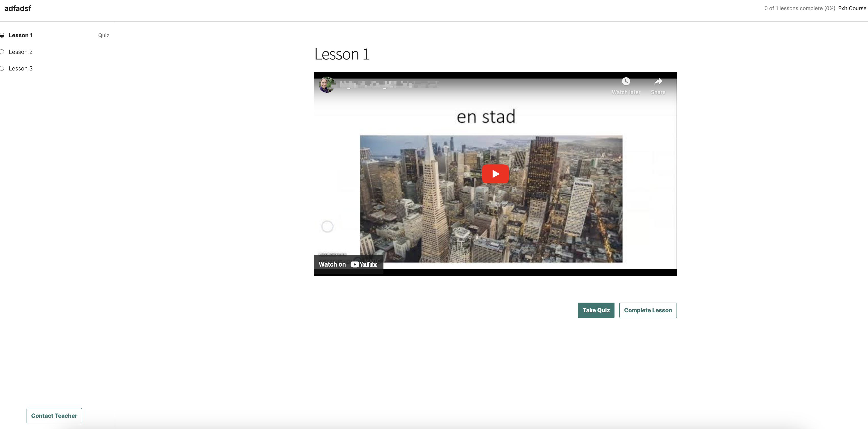Click the Share arrow icon
The image size is (868, 429).
(x=658, y=81)
